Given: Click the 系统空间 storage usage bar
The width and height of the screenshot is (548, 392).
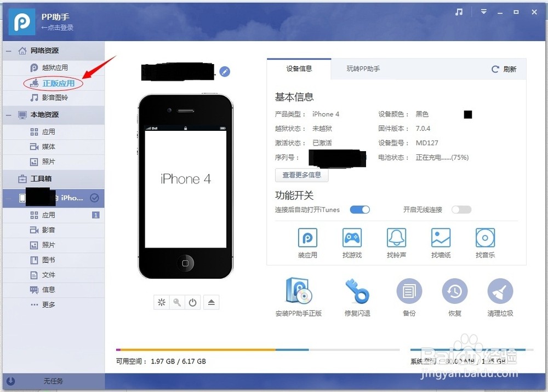Looking at the screenshot, I should tap(472, 349).
